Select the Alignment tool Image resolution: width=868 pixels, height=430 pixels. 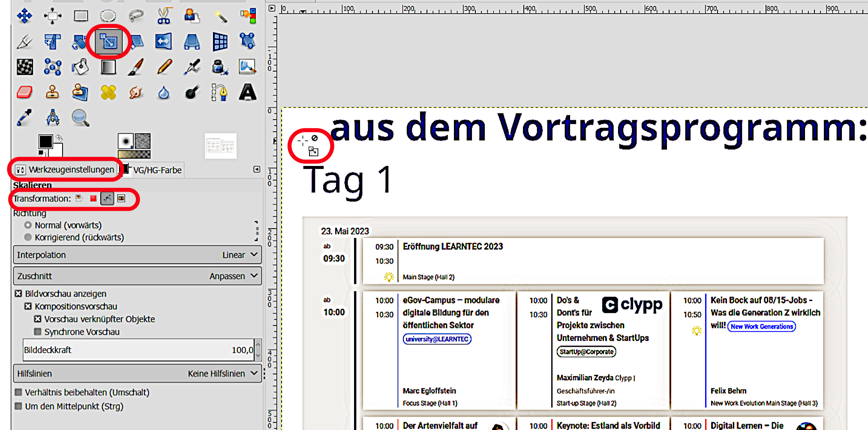(x=52, y=16)
